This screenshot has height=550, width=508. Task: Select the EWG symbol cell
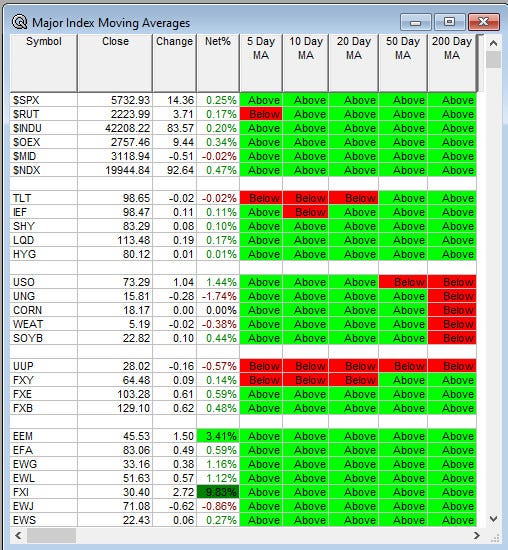coord(44,464)
